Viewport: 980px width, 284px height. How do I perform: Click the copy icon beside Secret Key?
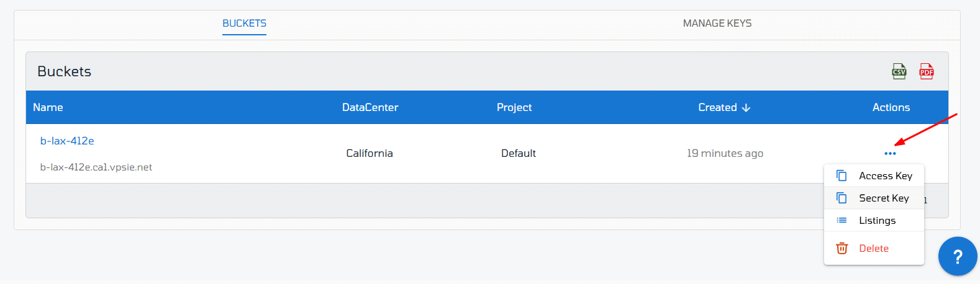[842, 198]
